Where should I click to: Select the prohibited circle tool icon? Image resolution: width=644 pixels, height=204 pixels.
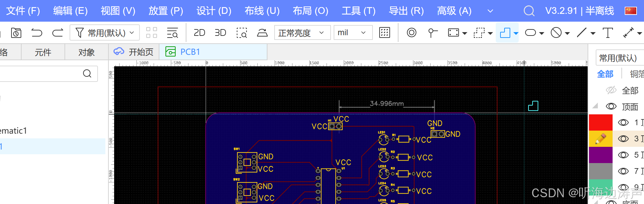tap(556, 33)
